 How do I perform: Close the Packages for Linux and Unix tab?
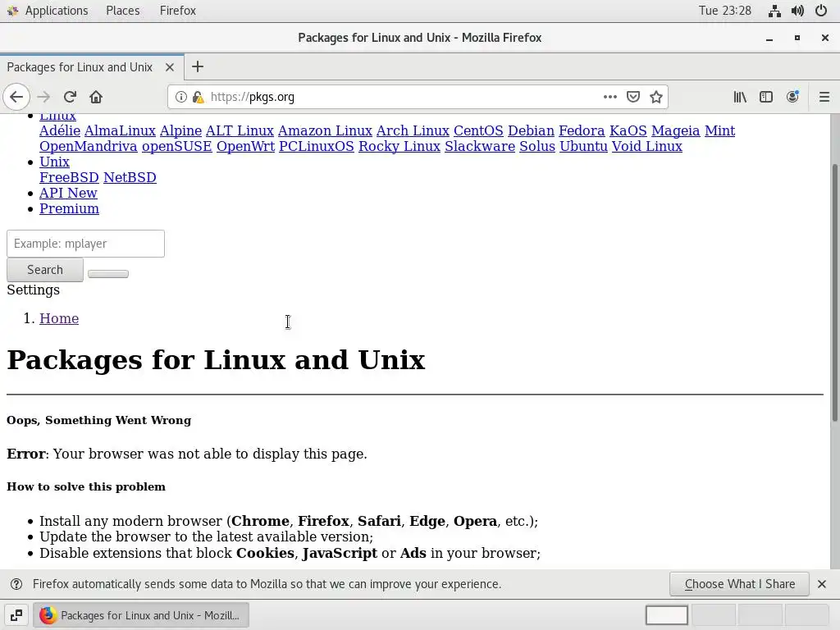(169, 67)
